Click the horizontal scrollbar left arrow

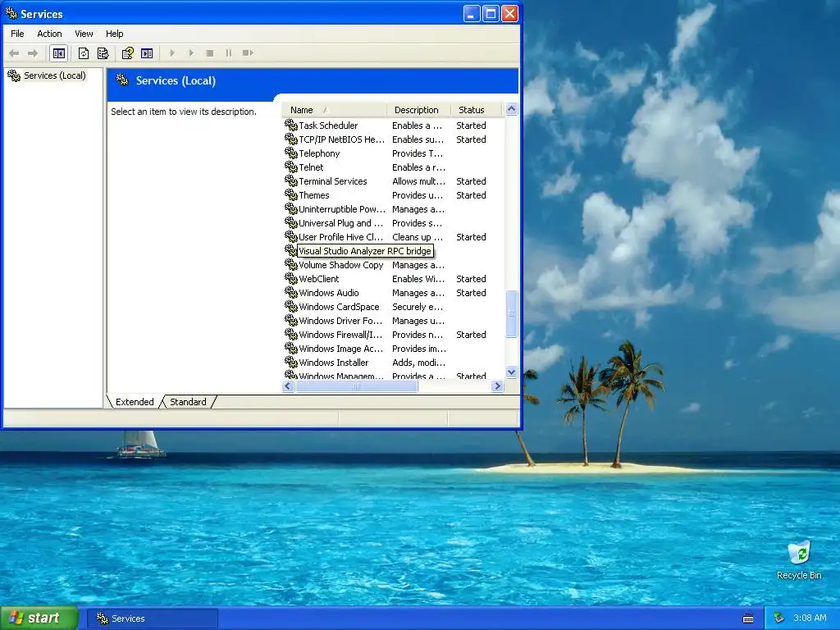coord(288,386)
